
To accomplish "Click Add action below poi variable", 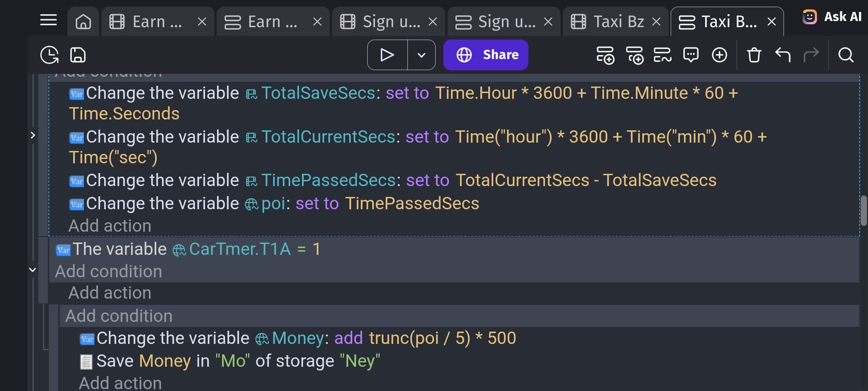I will point(110,226).
